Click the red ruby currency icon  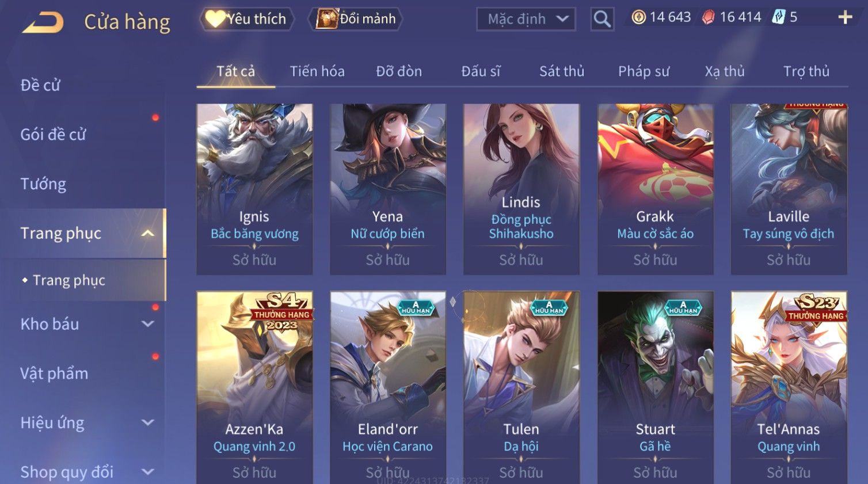pyautogui.click(x=708, y=17)
